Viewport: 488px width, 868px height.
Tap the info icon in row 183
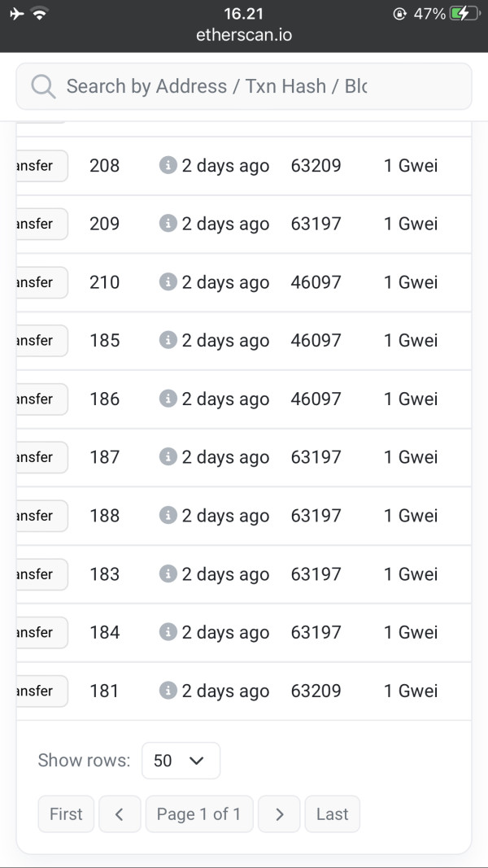(168, 574)
